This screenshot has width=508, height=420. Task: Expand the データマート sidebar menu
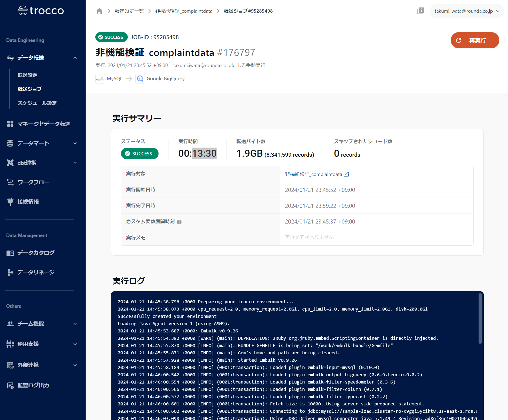click(75, 144)
